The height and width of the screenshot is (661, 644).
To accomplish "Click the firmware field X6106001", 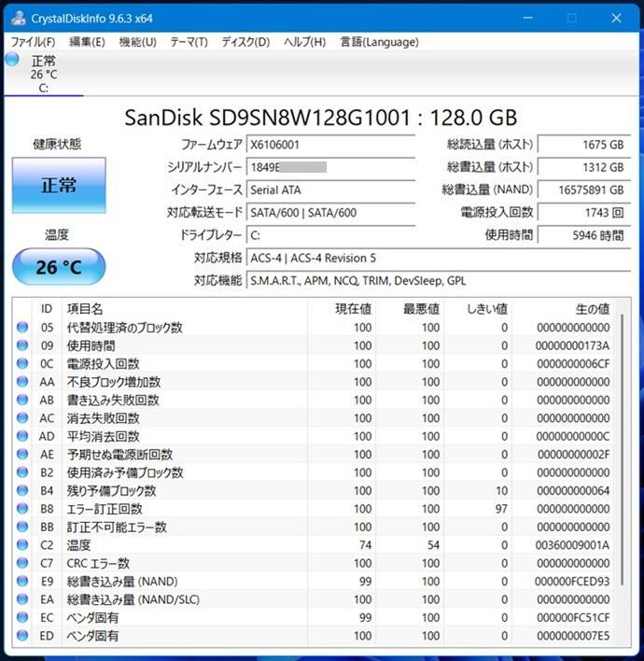I will pyautogui.click(x=330, y=145).
